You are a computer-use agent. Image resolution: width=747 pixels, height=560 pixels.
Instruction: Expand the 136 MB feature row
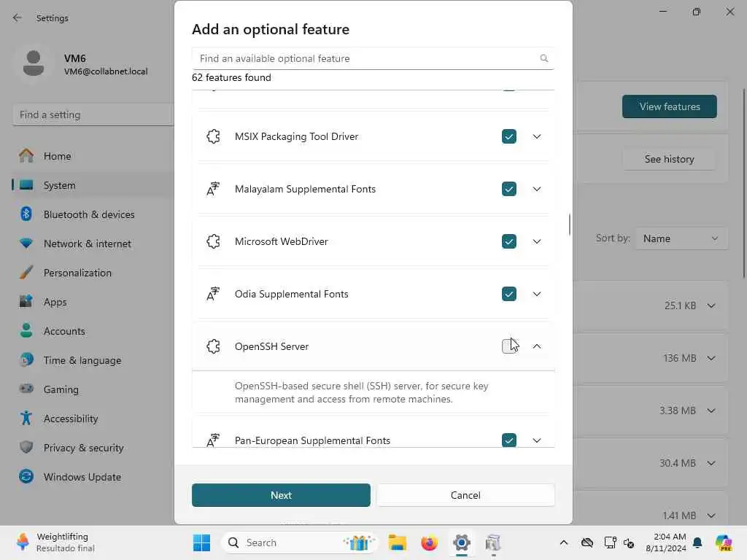(x=711, y=358)
